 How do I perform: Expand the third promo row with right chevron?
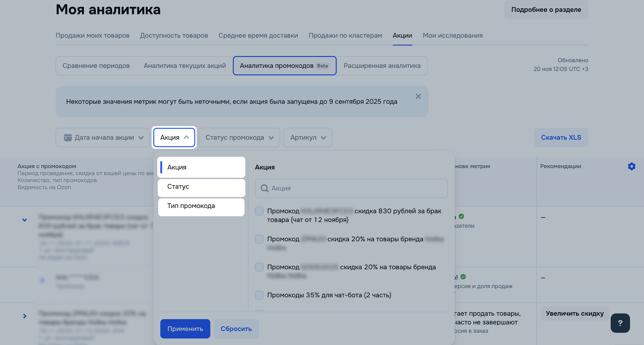(x=25, y=316)
